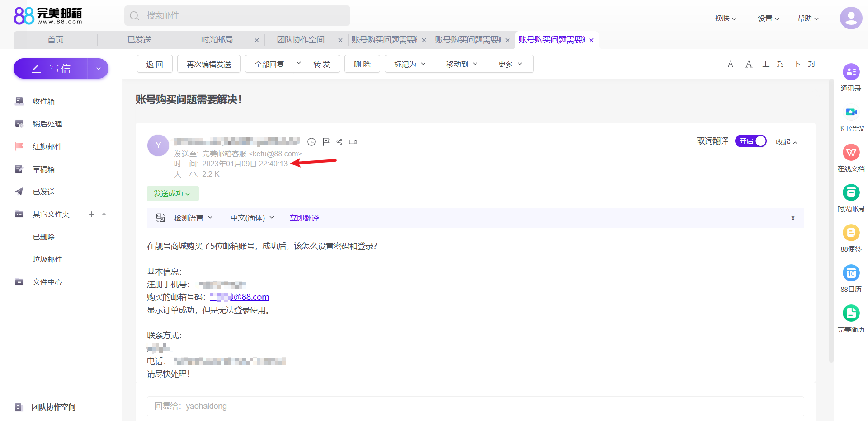Open the 稍后处理 folder
Image resolution: width=868 pixels, height=421 pixels.
click(x=47, y=124)
